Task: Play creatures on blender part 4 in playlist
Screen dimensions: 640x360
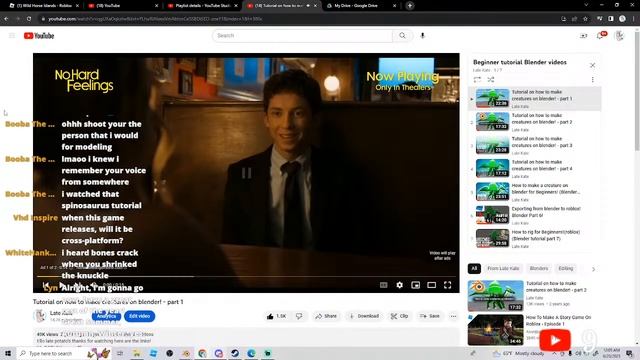Action: pos(535,169)
